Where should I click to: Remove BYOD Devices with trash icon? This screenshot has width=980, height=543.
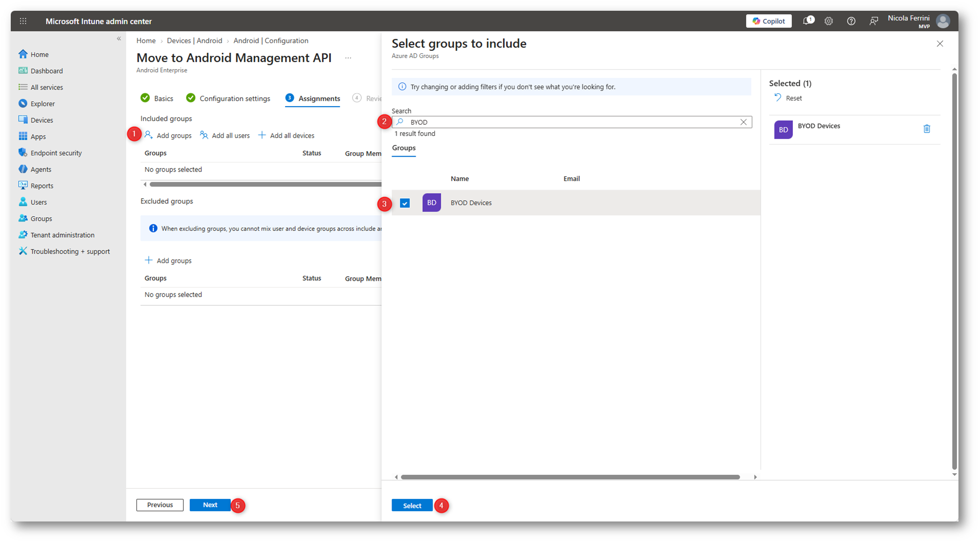927,129
